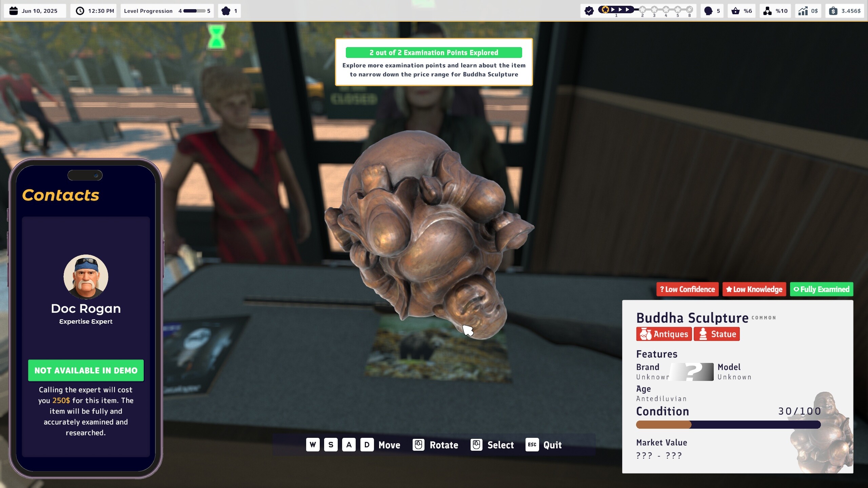Click the calendar date icon
The width and height of the screenshot is (868, 488).
pos(13,11)
